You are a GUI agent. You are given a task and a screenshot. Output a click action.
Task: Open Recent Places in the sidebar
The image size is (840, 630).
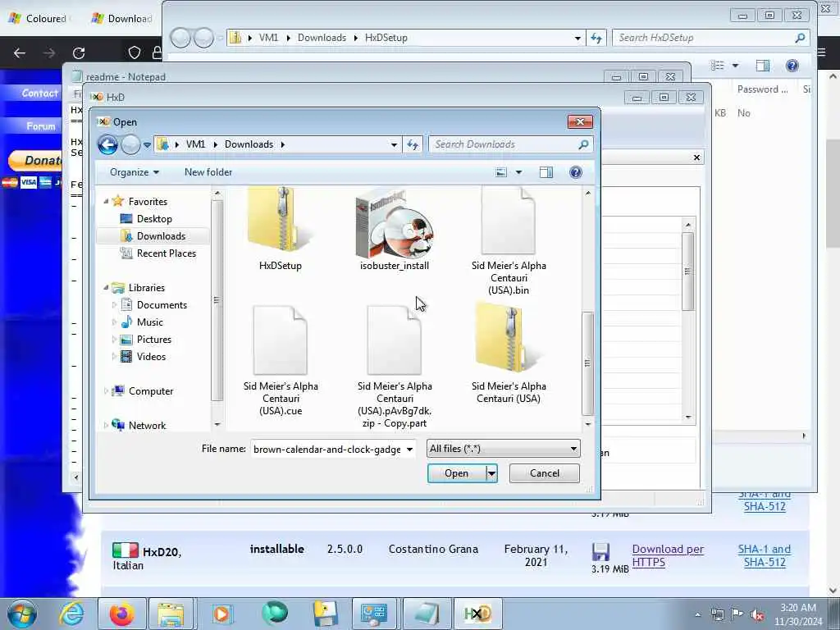pyautogui.click(x=166, y=253)
